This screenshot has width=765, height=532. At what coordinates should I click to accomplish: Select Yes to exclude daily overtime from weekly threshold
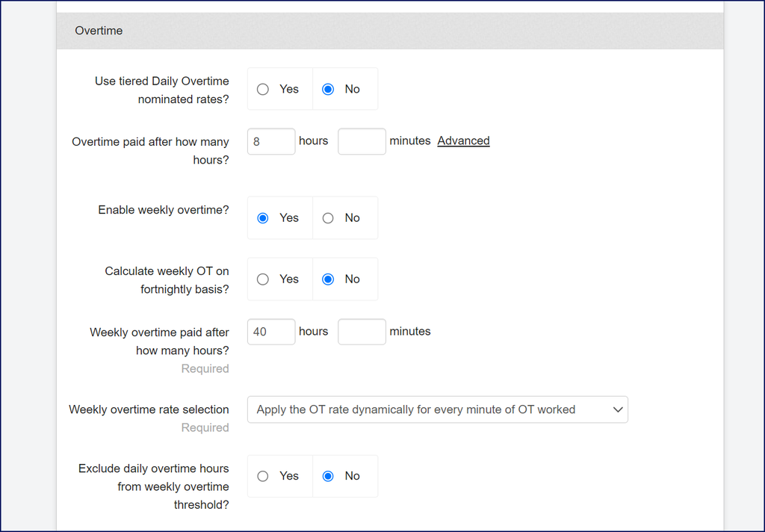tap(263, 476)
